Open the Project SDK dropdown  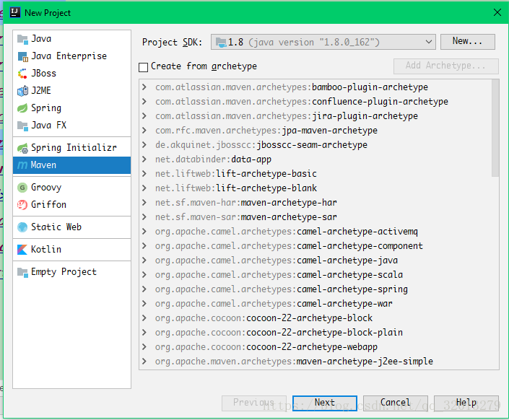point(323,42)
